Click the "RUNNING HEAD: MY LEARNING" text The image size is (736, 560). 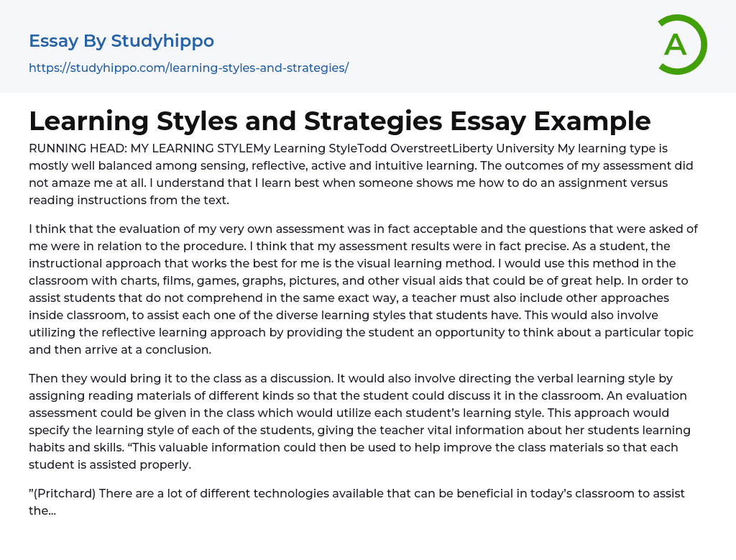[101, 149]
